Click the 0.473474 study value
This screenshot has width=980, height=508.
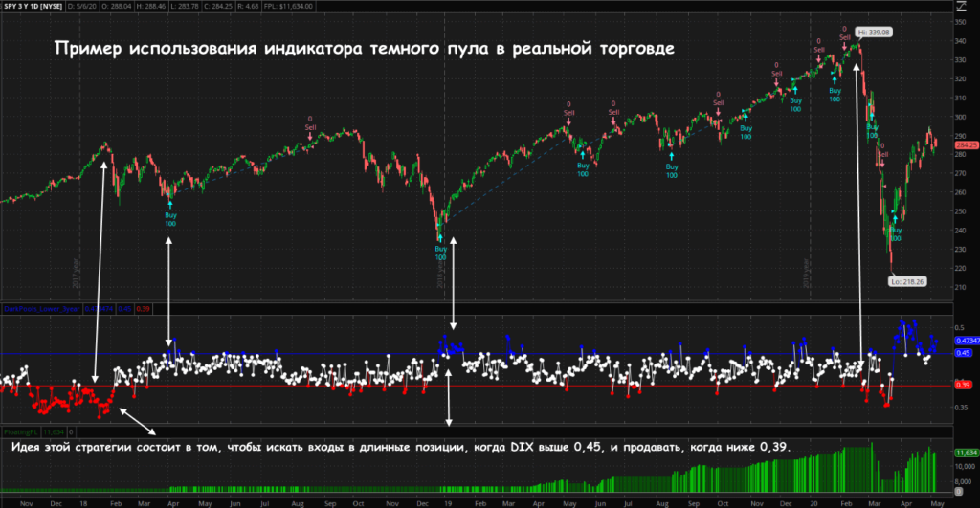click(x=99, y=309)
